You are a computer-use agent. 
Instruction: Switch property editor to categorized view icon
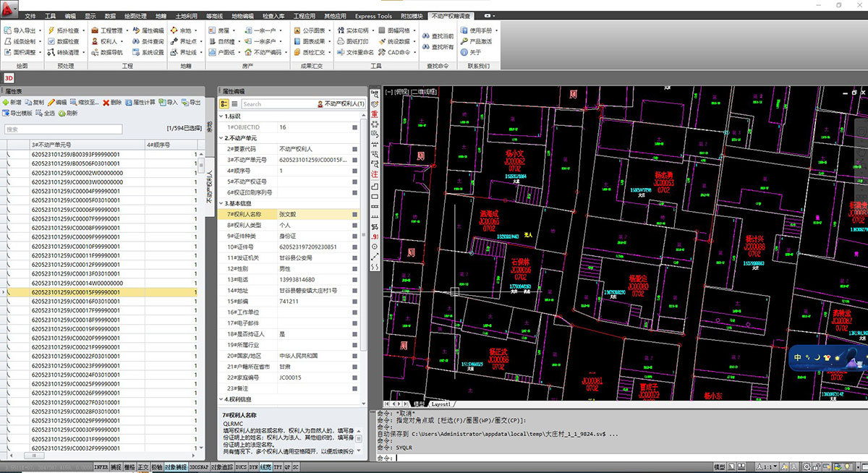coord(224,104)
